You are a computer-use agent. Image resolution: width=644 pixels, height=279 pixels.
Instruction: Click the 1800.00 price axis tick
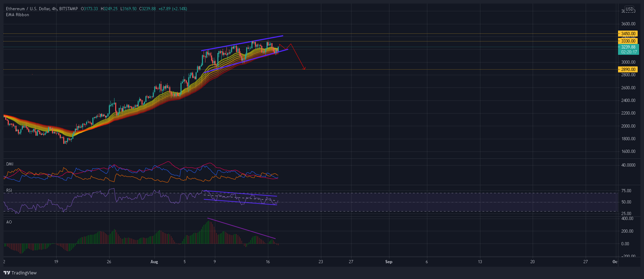coord(628,139)
